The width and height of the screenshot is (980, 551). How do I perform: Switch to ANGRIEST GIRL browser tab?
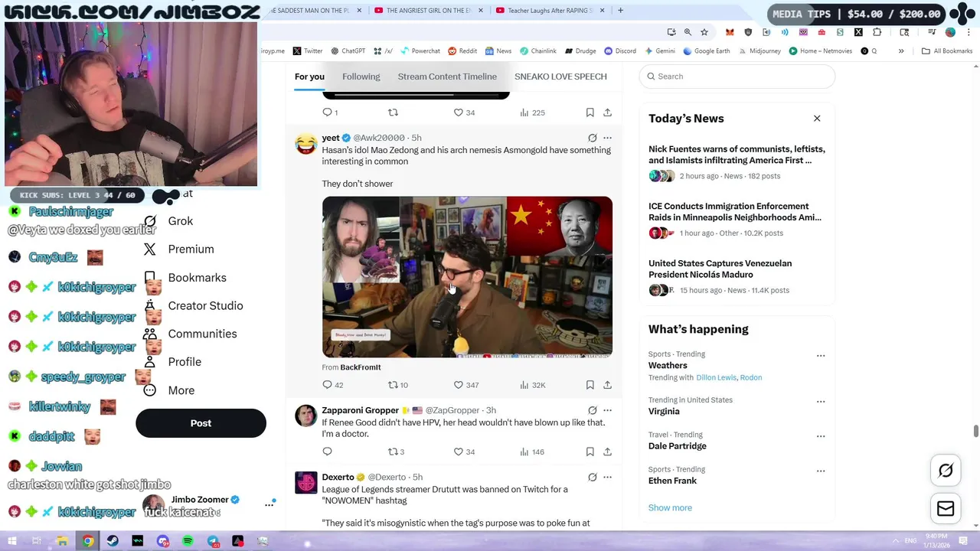[428, 11]
